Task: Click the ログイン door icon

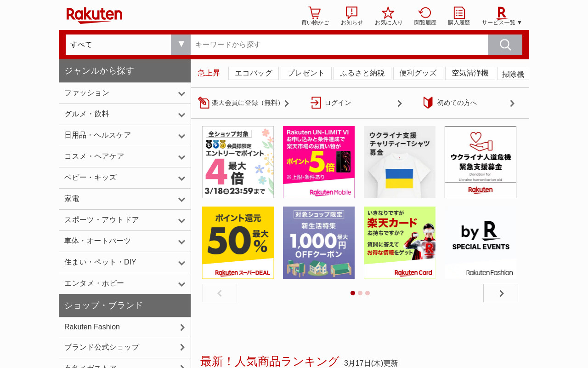Action: [x=316, y=103]
